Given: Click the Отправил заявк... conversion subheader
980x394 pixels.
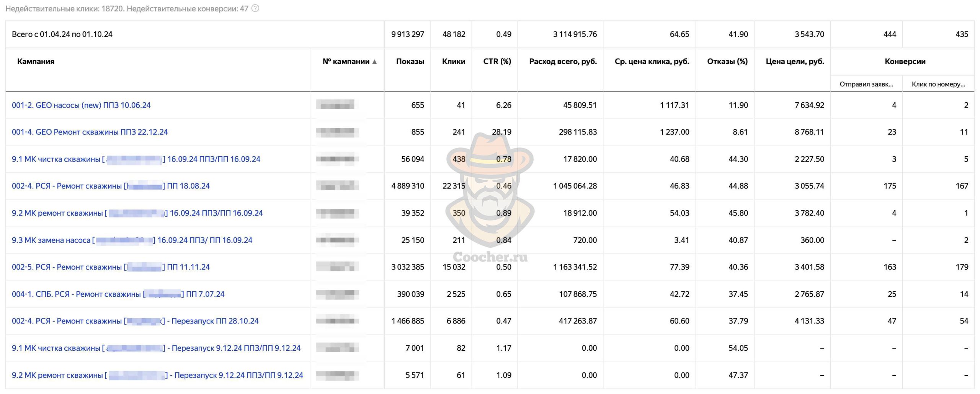Looking at the screenshot, I should click(866, 84).
